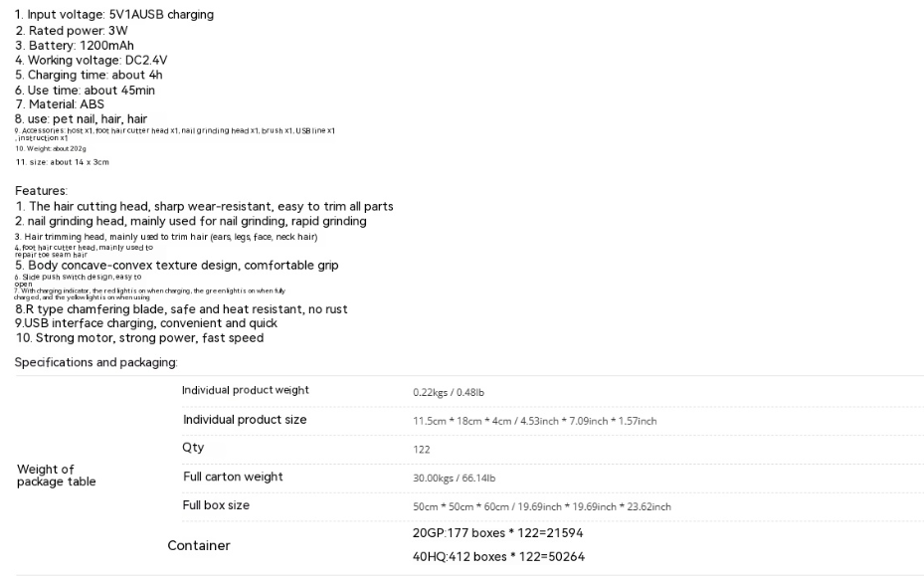The width and height of the screenshot is (924, 578).
Task: Click on 'Working voltage: DC2.4V' line
Action: [x=92, y=60]
